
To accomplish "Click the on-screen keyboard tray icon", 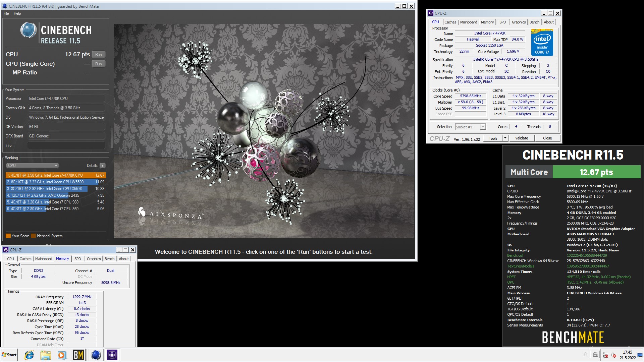I will (x=595, y=355).
